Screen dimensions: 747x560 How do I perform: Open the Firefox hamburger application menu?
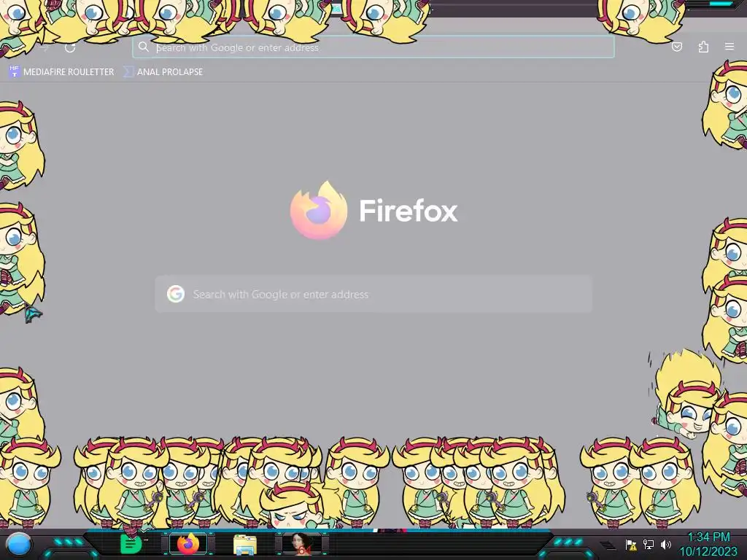coord(729,47)
